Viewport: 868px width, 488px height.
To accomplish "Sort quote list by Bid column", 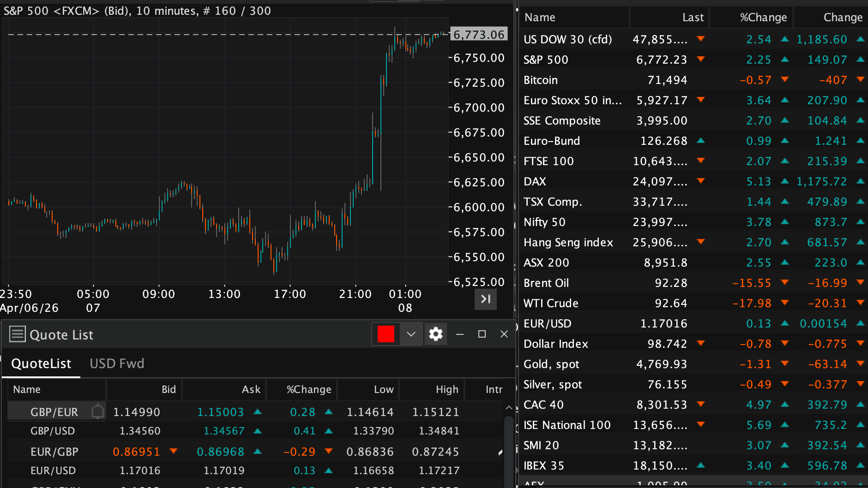I will pyautogui.click(x=144, y=389).
